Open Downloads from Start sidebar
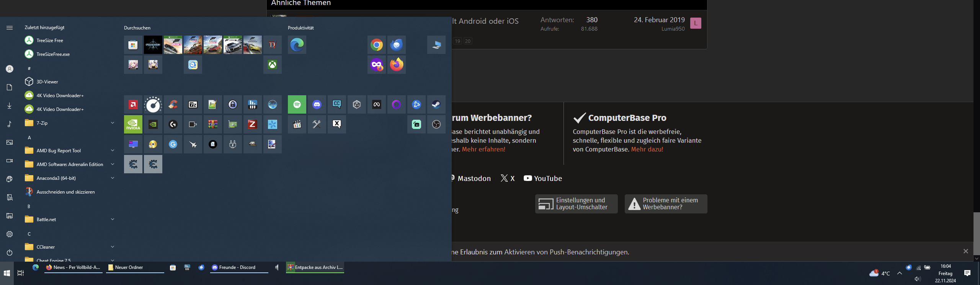This screenshot has width=980, height=285. tap(10, 106)
